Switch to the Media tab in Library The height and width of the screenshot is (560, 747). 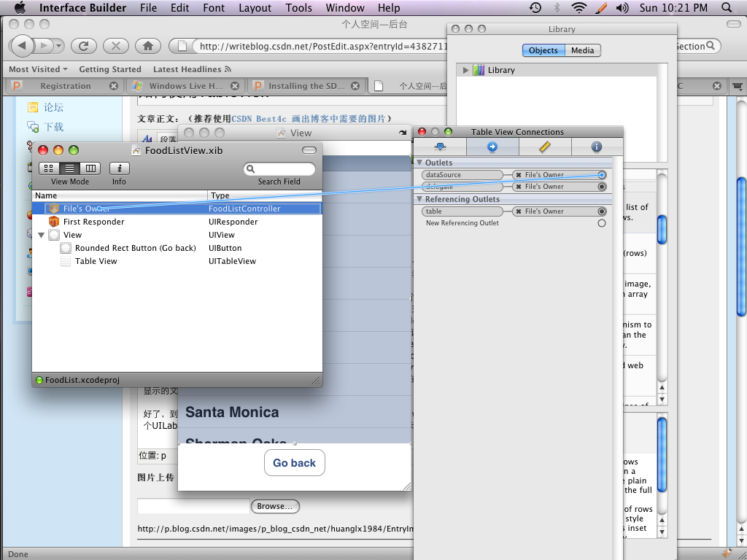click(583, 50)
